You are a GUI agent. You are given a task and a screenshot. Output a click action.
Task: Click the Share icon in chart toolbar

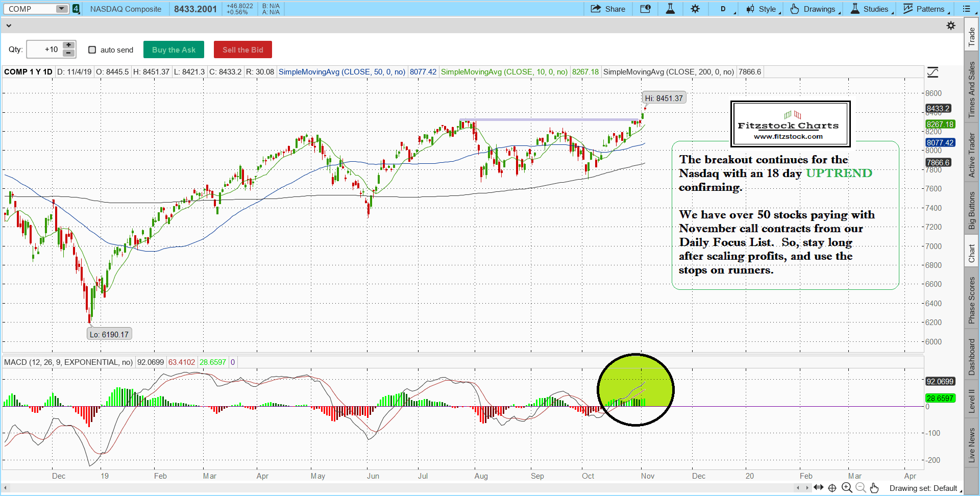[607, 9]
